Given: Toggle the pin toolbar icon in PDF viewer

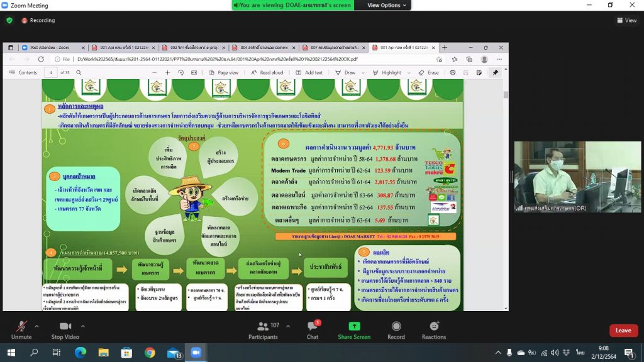Looking at the screenshot, I should coord(495,72).
